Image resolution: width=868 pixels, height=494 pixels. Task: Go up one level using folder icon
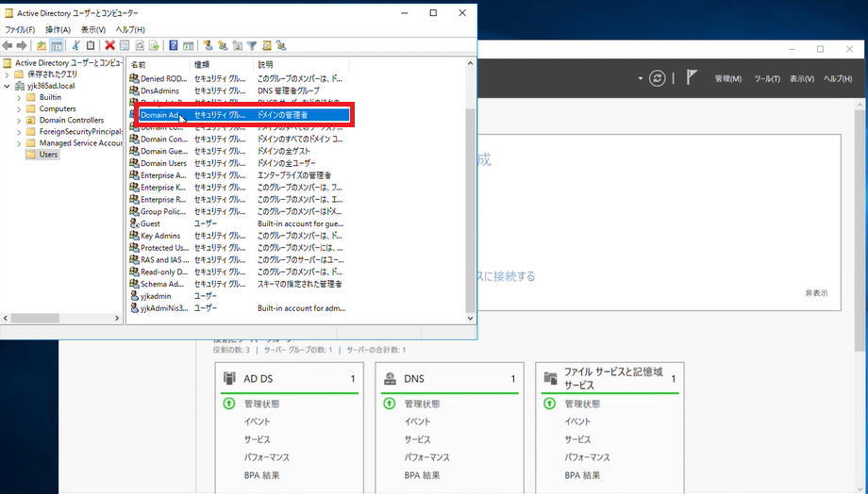pyautogui.click(x=42, y=45)
